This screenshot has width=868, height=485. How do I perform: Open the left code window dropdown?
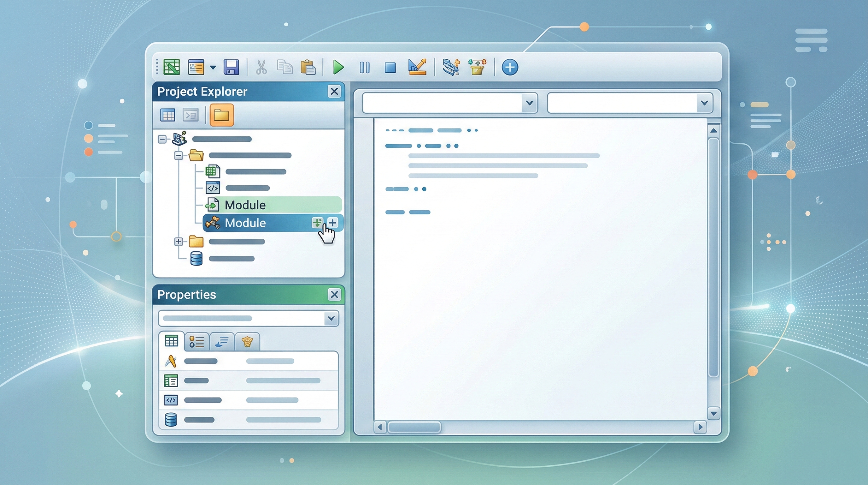[529, 103]
